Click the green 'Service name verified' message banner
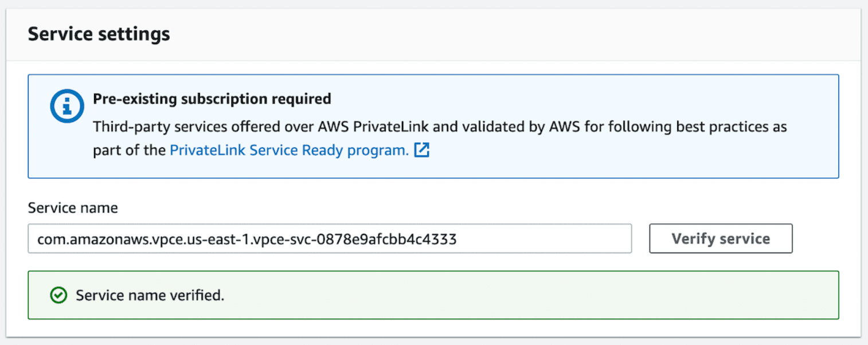Screen dimensions: 868x345 [433, 295]
